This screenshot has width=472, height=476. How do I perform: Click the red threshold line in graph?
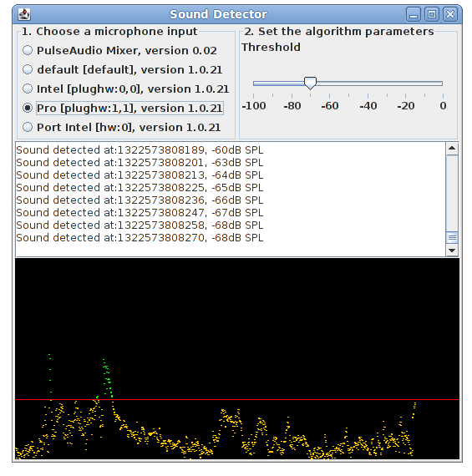237,399
